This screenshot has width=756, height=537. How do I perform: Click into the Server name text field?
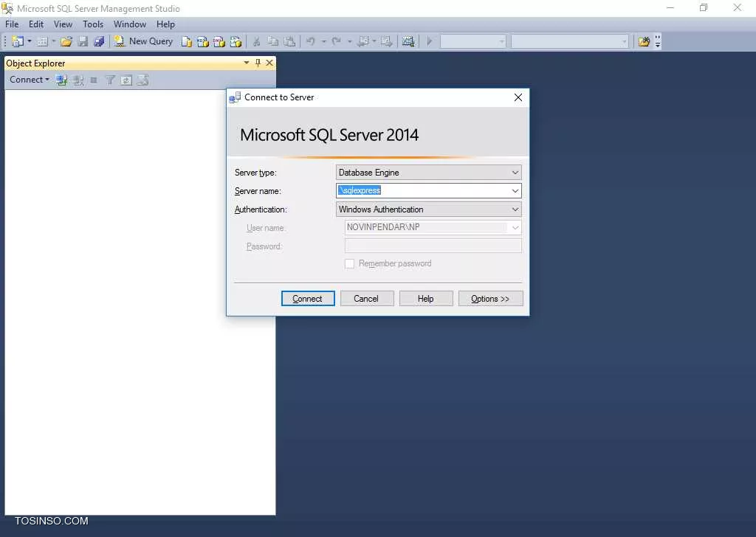click(x=428, y=191)
